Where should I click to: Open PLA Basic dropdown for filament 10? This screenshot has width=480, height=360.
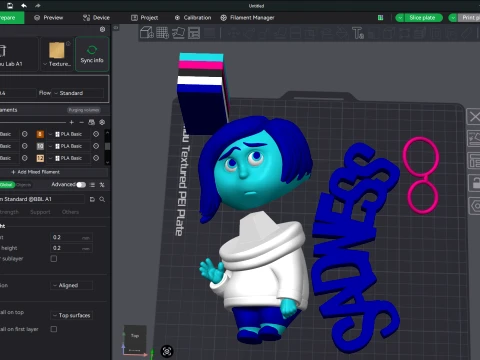69,146
